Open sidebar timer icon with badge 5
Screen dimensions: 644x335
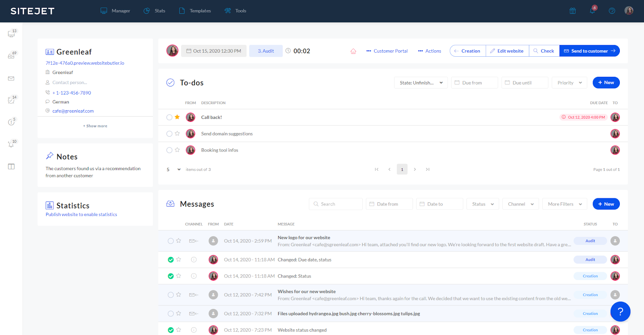[x=11, y=122]
